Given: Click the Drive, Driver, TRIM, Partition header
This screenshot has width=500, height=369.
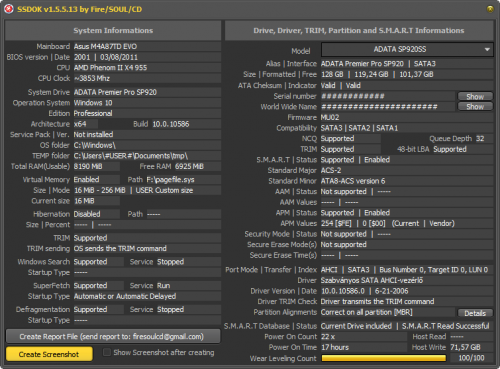Looking at the screenshot, I should click(x=359, y=30).
